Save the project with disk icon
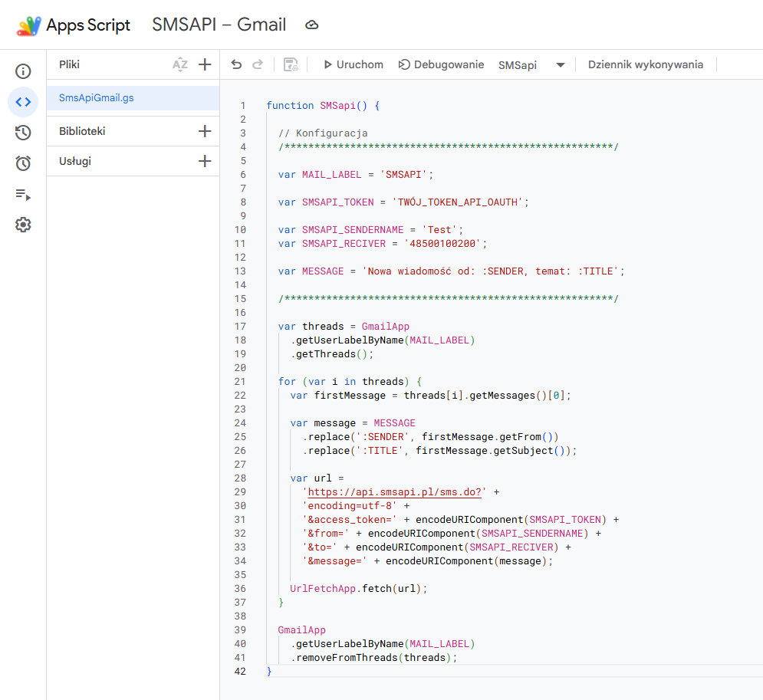This screenshot has width=763, height=700. click(291, 64)
